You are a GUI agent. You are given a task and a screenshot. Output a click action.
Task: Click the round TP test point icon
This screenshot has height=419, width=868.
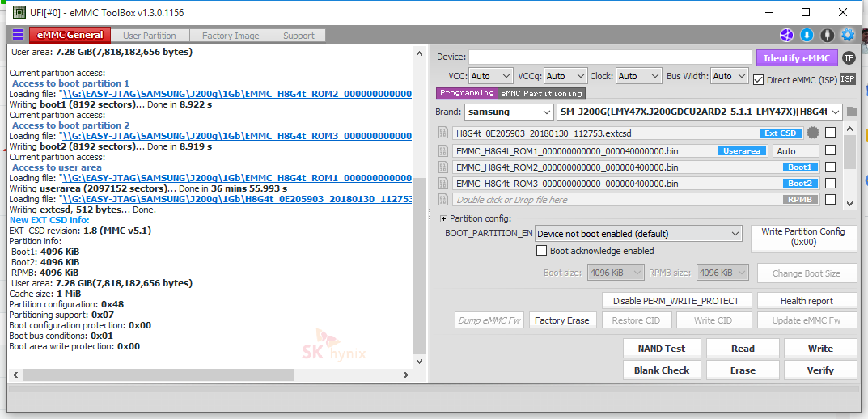coord(849,57)
